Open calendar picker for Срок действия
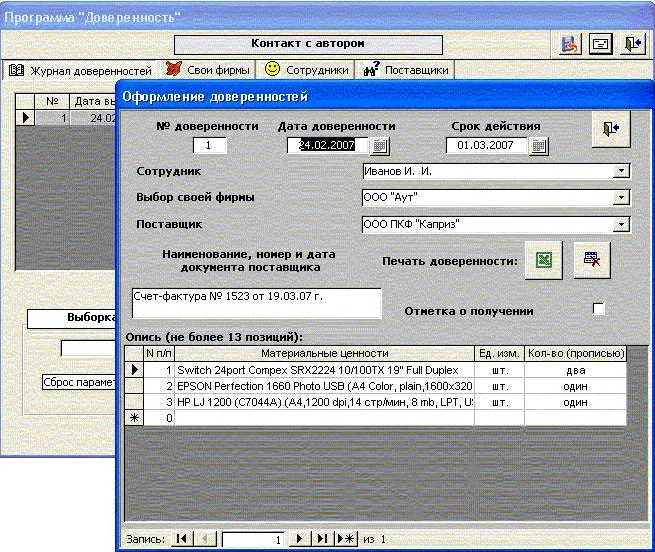The width and height of the screenshot is (655, 552). [x=538, y=146]
